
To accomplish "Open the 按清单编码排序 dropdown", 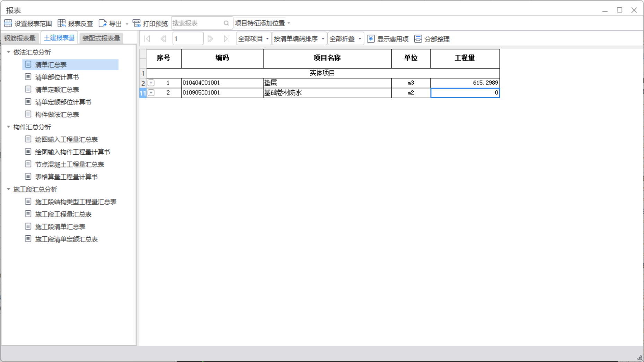I will click(299, 39).
